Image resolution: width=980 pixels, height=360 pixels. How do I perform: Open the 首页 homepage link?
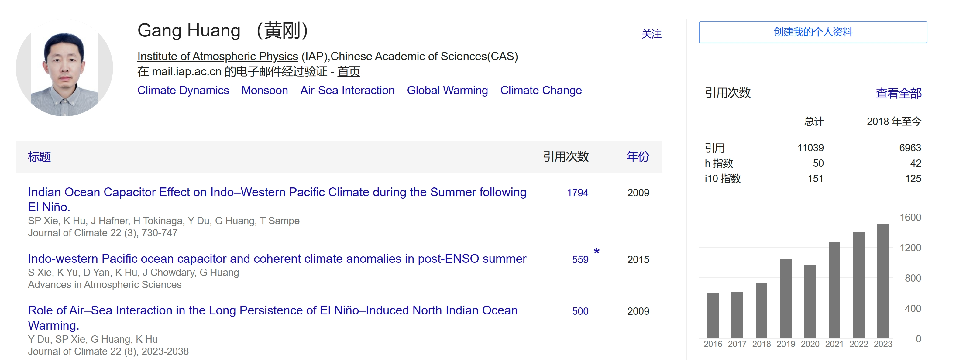tap(349, 71)
